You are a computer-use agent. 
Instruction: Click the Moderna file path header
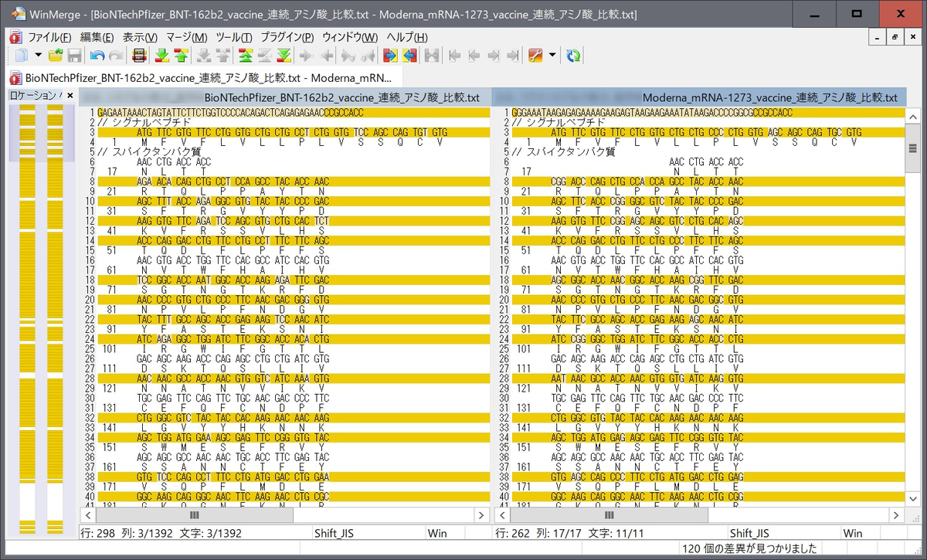tap(698, 98)
